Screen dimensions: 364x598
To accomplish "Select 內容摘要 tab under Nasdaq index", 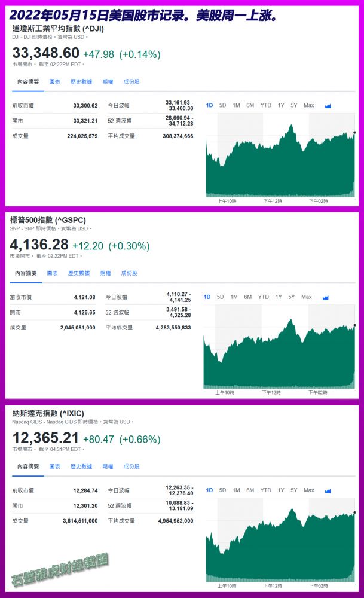I will (28, 466).
